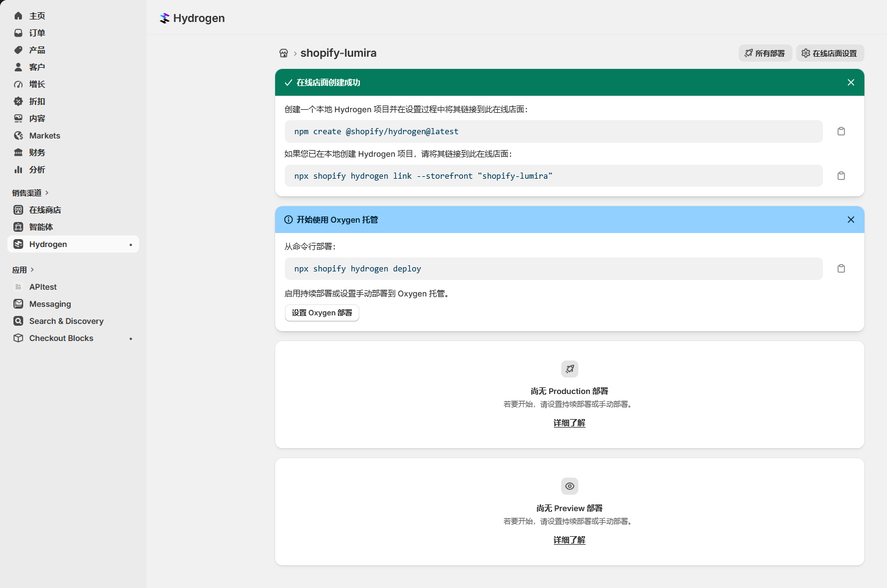887x588 pixels.
Task: Click the Hydrogen logo in the header
Action: [x=165, y=18]
